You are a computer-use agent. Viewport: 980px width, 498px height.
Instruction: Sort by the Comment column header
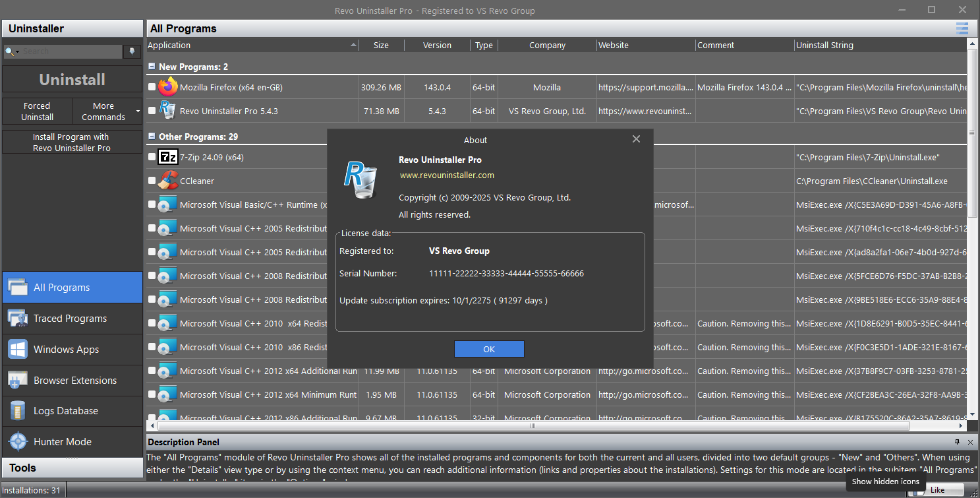[x=745, y=46]
